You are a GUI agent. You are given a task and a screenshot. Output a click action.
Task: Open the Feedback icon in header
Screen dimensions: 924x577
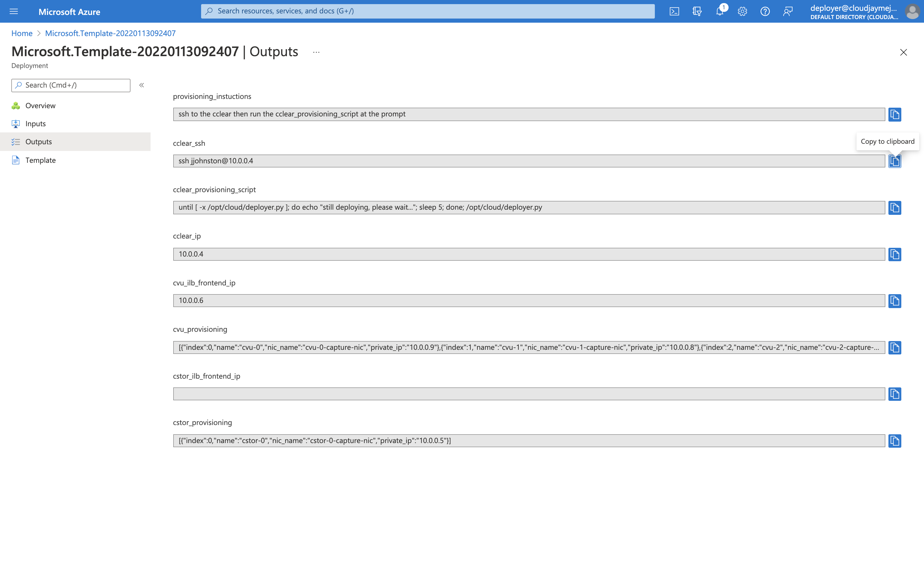click(x=788, y=11)
